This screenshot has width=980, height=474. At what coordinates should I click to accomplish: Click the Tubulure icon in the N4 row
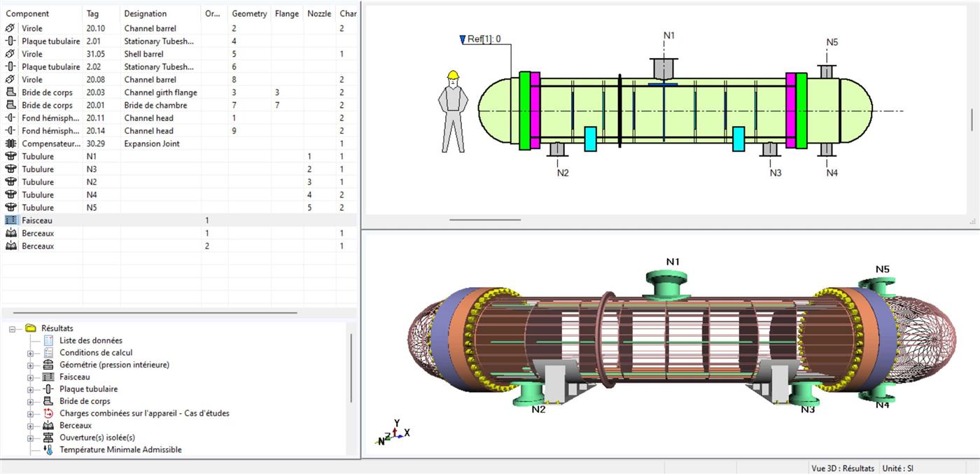(10, 195)
